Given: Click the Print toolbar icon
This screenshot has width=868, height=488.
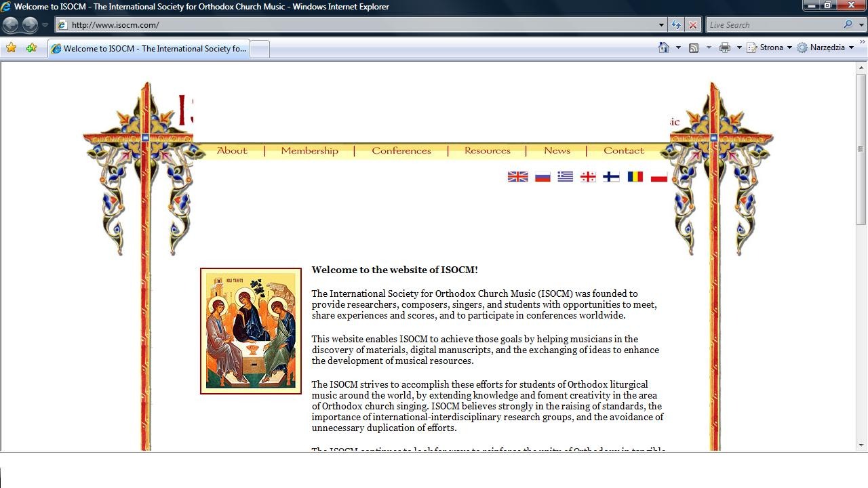Looking at the screenshot, I should tap(724, 47).
